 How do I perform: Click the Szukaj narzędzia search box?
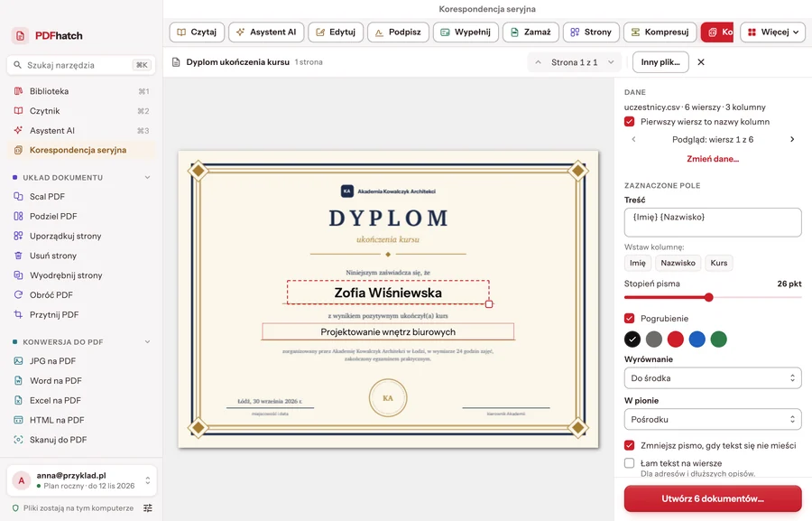[x=81, y=65]
